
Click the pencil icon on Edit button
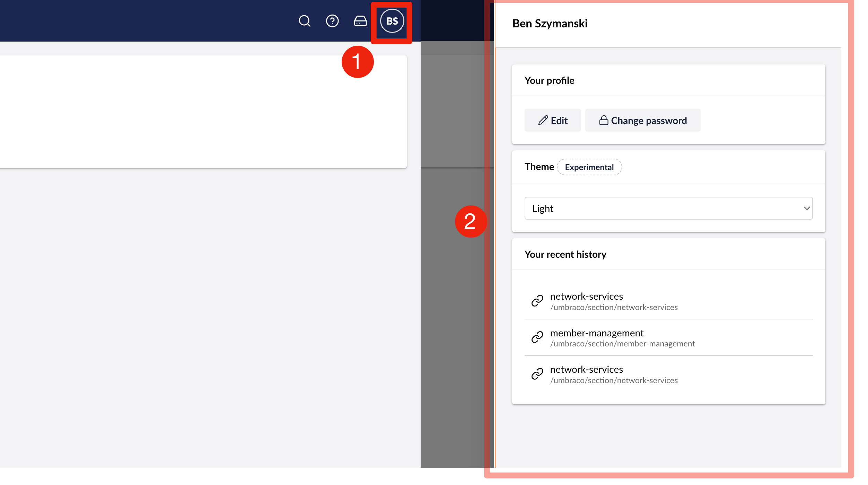pos(543,120)
